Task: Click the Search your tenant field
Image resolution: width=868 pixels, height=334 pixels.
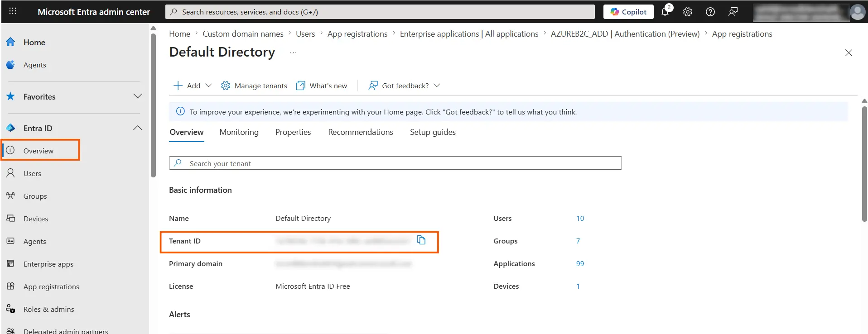Action: (x=395, y=163)
